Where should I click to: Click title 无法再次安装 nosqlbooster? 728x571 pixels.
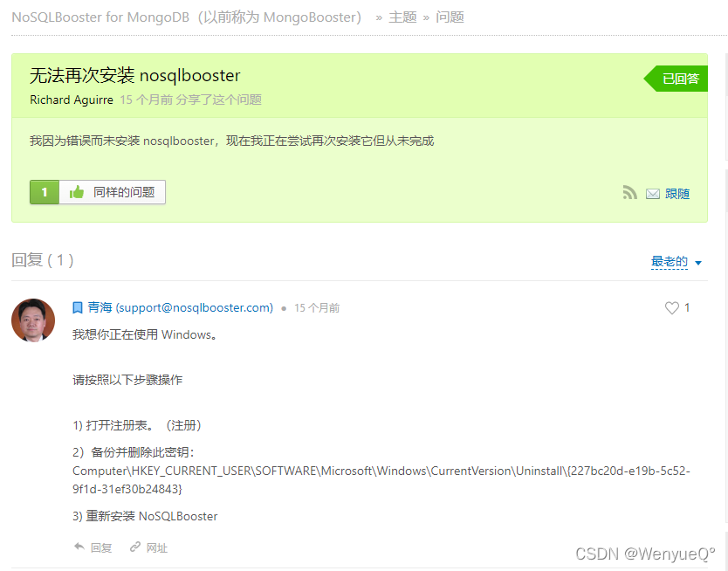[135, 75]
